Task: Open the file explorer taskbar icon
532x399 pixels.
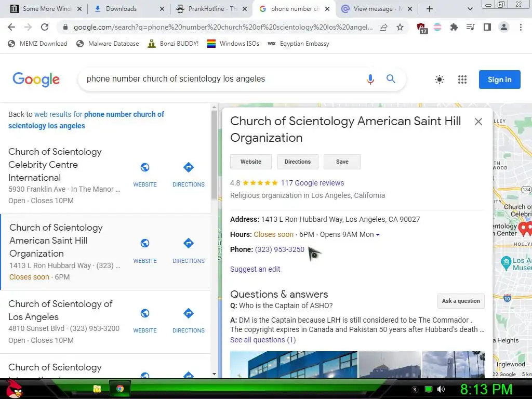Action: pyautogui.click(x=97, y=389)
